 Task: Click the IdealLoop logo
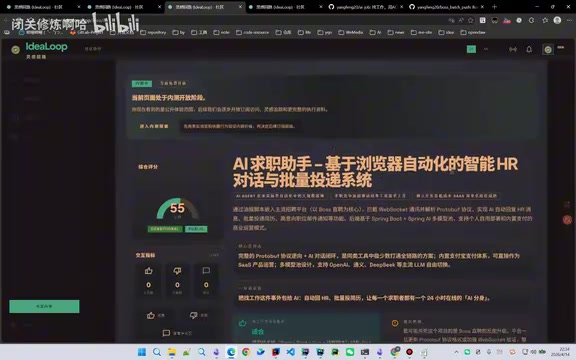pos(46,47)
